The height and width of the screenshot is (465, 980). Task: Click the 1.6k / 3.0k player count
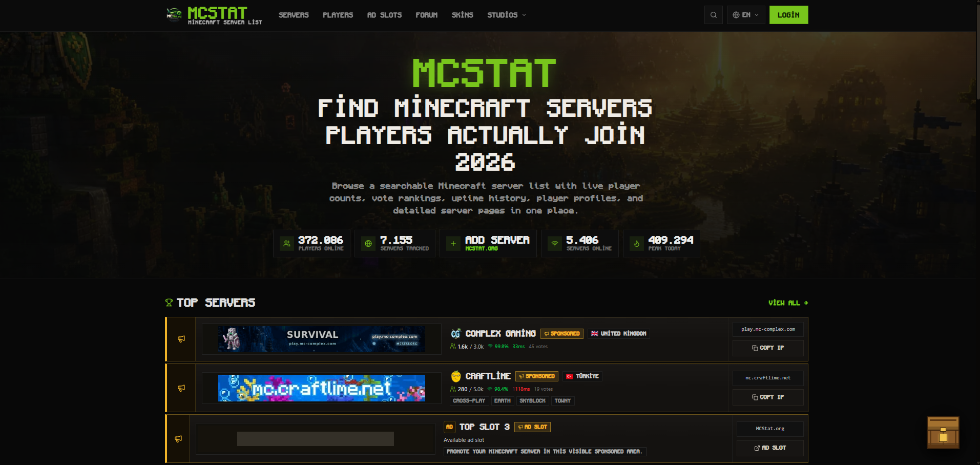tap(467, 347)
